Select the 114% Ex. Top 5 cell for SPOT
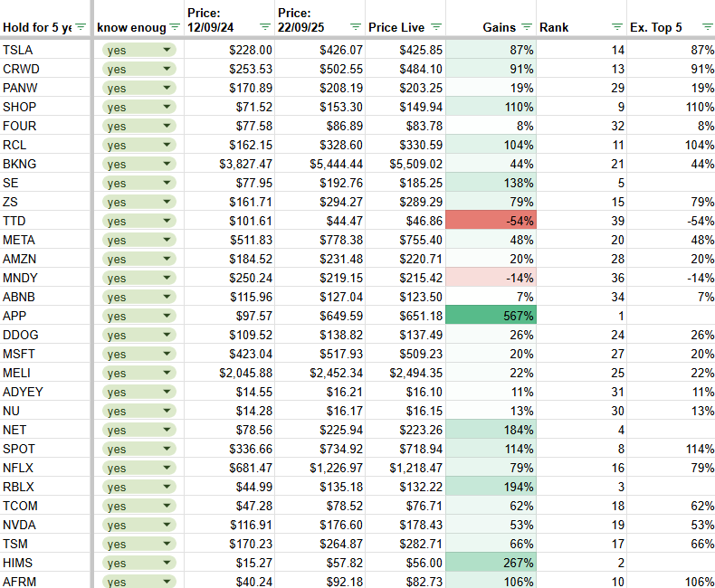Image resolution: width=715 pixels, height=588 pixels. click(671, 449)
